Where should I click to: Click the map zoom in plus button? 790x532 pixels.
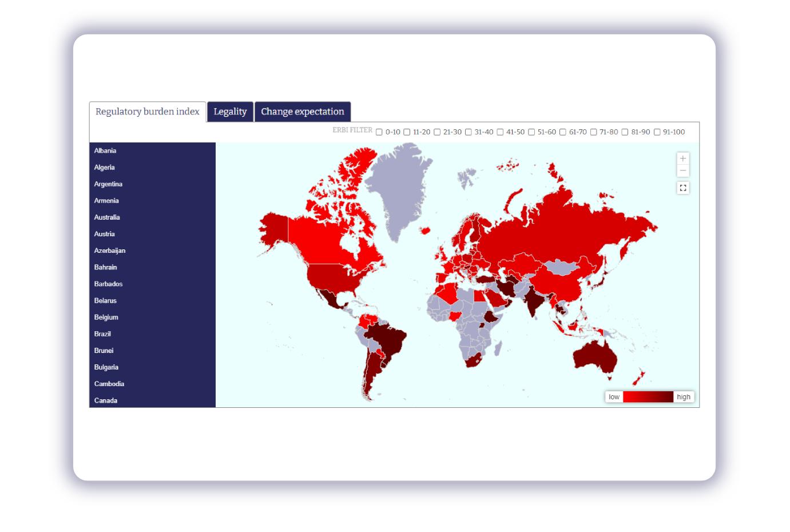(x=682, y=158)
